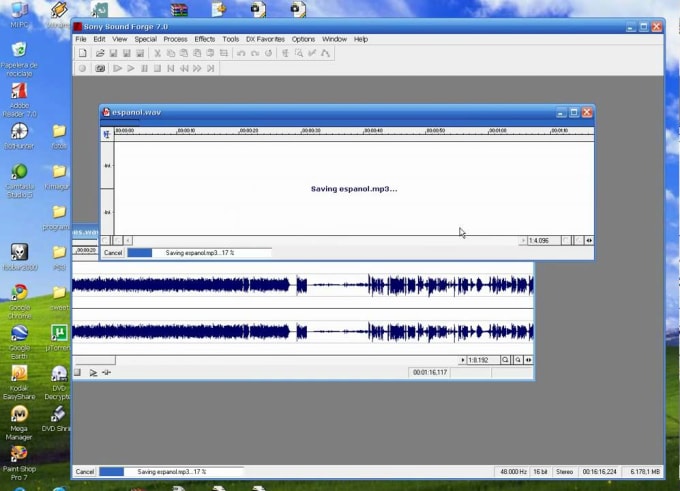This screenshot has height=491, width=680.
Task: Select the Envelope tool icon
Action: [x=326, y=53]
